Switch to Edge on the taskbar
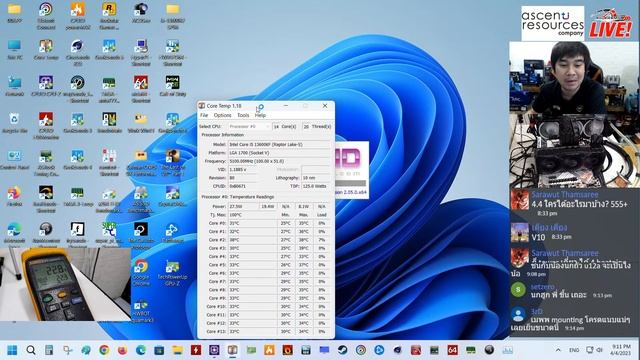This screenshot has height=360, width=640. coord(141,350)
